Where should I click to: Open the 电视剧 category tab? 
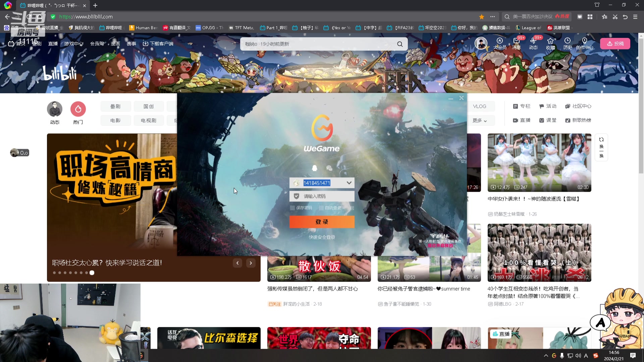coord(149,120)
